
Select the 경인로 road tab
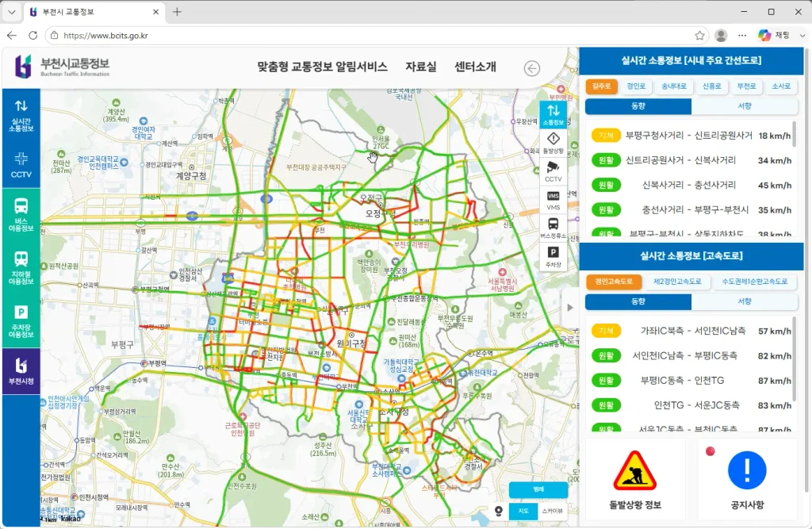tap(636, 86)
